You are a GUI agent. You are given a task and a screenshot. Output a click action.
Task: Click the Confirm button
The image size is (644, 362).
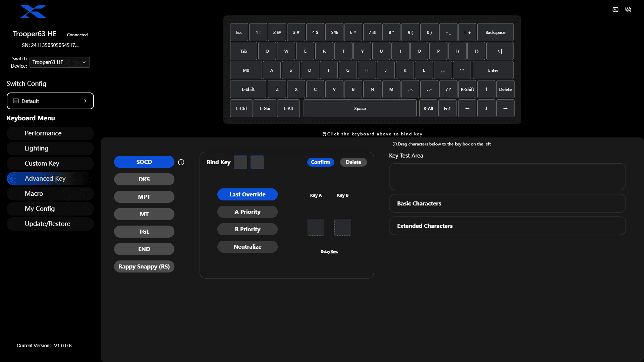(x=320, y=162)
